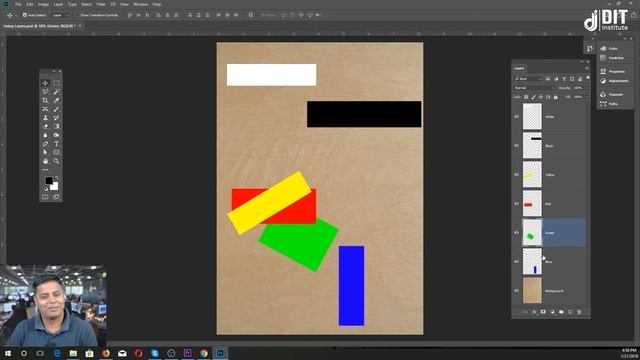Hide the Black layer

click(516, 146)
